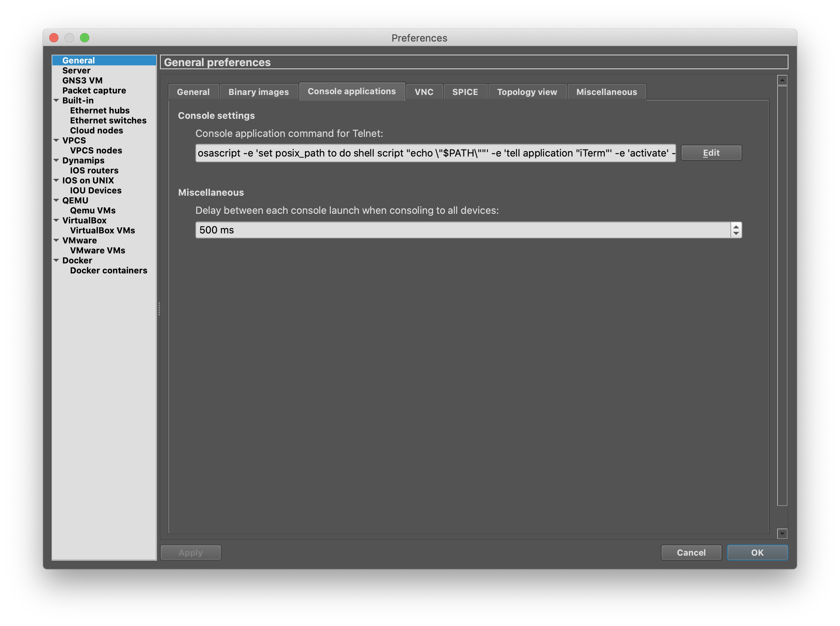Image resolution: width=840 pixels, height=626 pixels.
Task: Open the Topology view tab
Action: 527,92
